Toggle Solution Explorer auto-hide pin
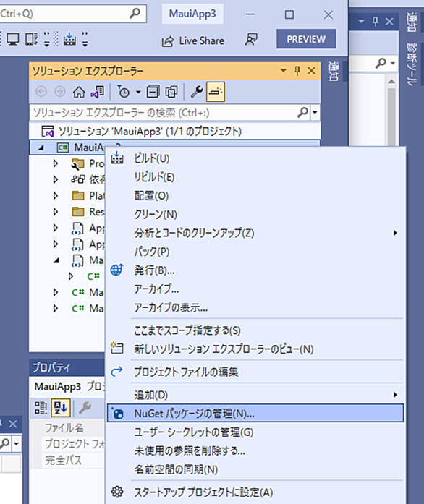Screen dimensions: 424x504 tap(297, 70)
